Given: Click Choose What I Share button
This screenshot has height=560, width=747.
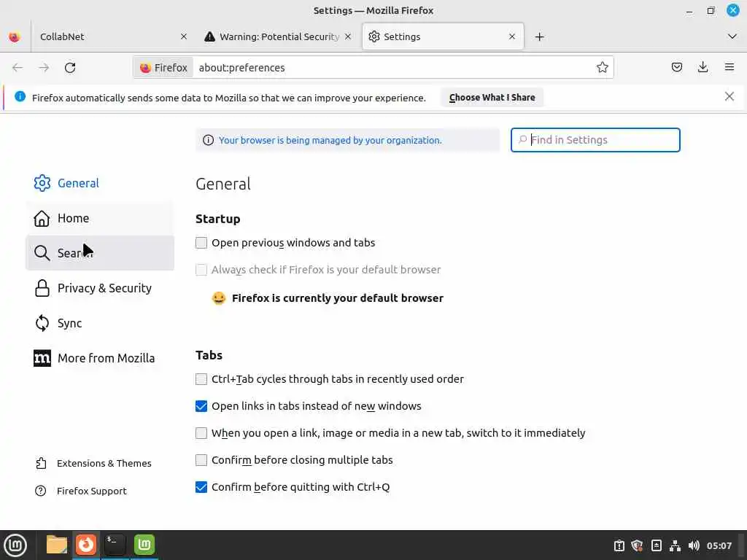Looking at the screenshot, I should pos(492,98).
